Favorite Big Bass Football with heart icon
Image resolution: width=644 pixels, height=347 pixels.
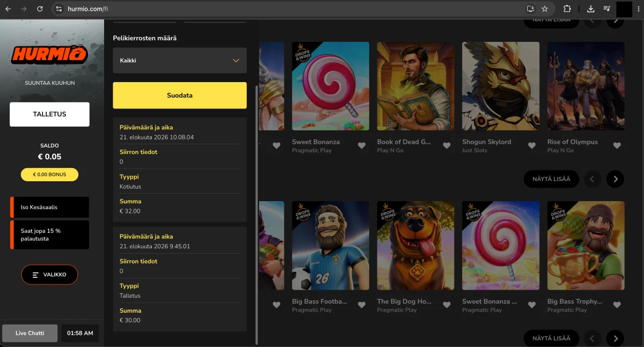(x=362, y=305)
